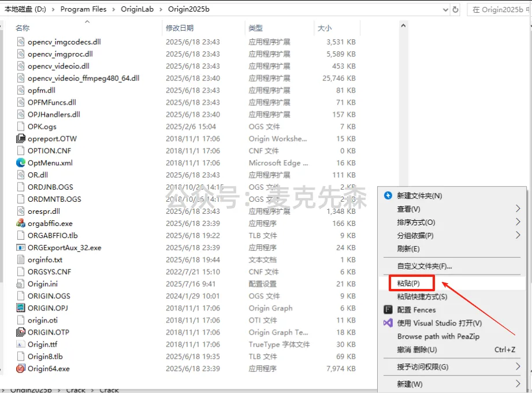This screenshot has width=532, height=393.
Task: Choose 撤消 删除(U) menu entry
Action: click(417, 350)
